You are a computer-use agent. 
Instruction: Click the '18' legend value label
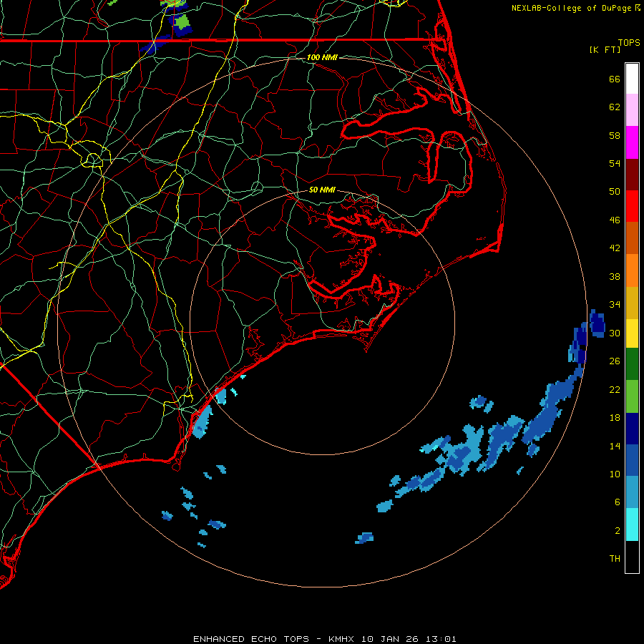pos(615,418)
